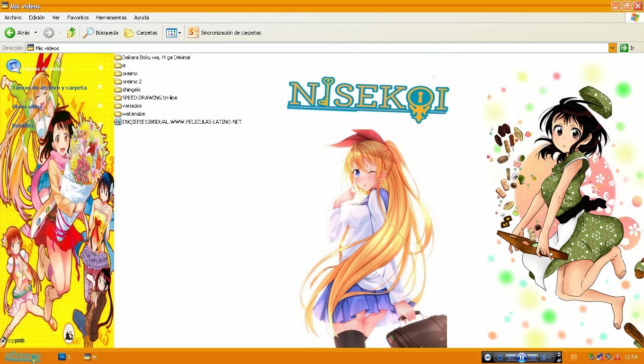This screenshot has width=644, height=364.
Task: Skip to previous track in media toolbar
Action: (510, 357)
